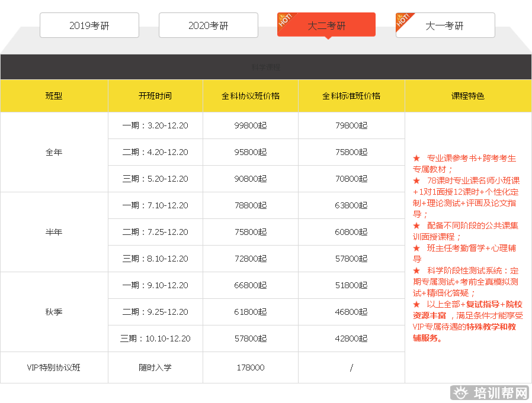Image resolution: width=532 pixels, height=403 pixels.
Task: Select the 大二考研 tab
Action: click(x=326, y=25)
